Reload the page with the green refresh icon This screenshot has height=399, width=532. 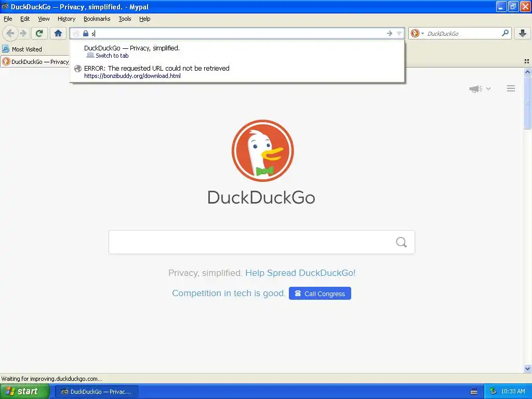pos(39,33)
